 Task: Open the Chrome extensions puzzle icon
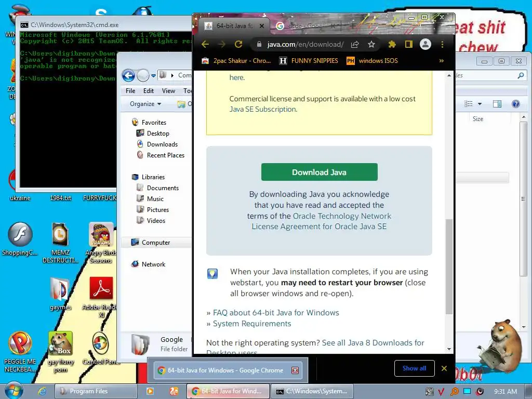(x=392, y=45)
